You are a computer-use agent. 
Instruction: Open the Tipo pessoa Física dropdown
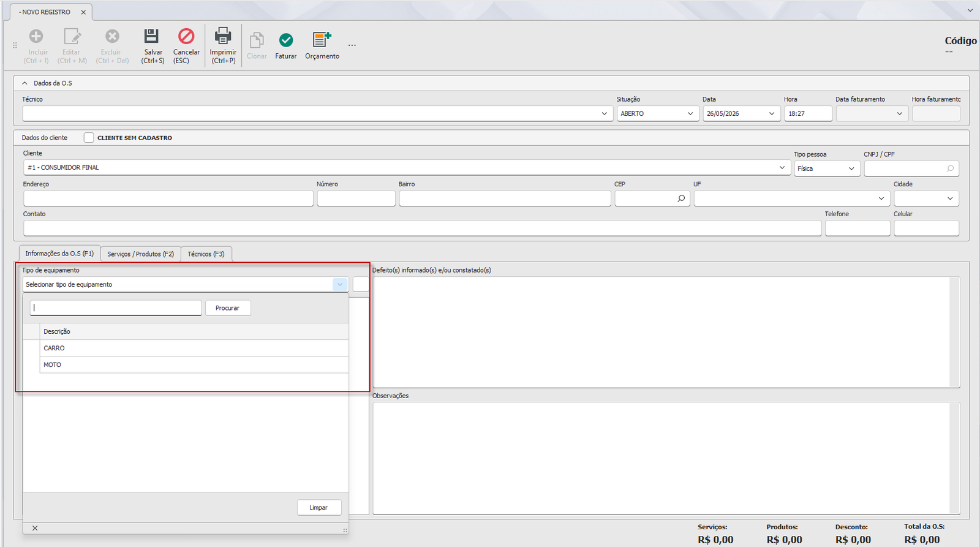pyautogui.click(x=851, y=168)
